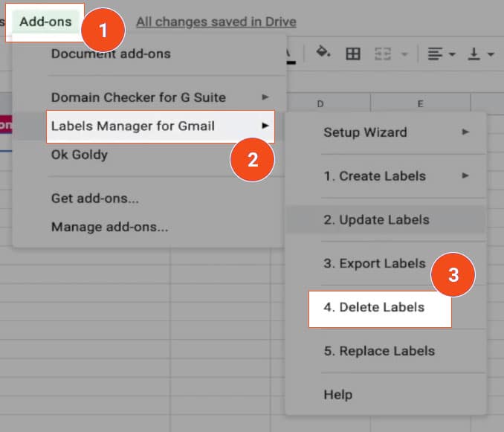504x432 pixels.
Task: Click the merge cells icon
Action: pos(383,54)
